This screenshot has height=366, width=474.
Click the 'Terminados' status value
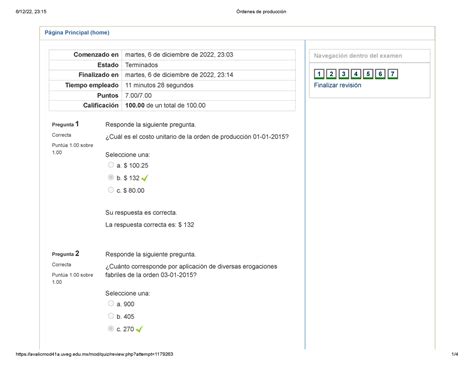click(141, 65)
